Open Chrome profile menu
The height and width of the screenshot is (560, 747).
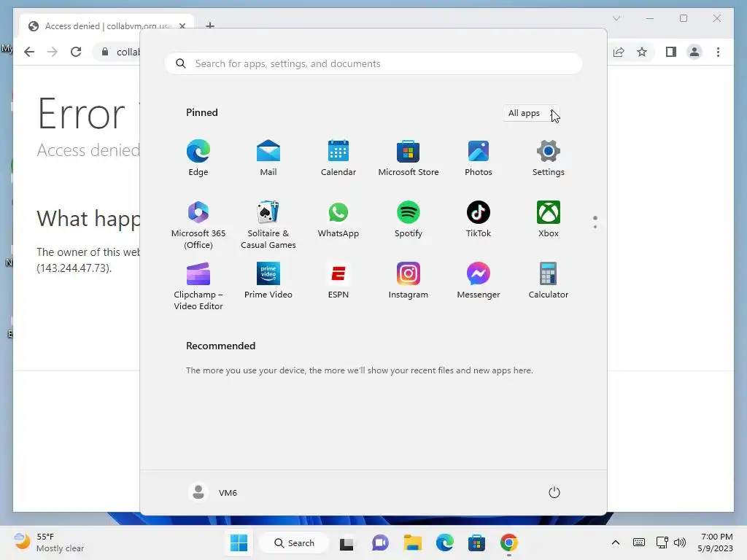(694, 52)
